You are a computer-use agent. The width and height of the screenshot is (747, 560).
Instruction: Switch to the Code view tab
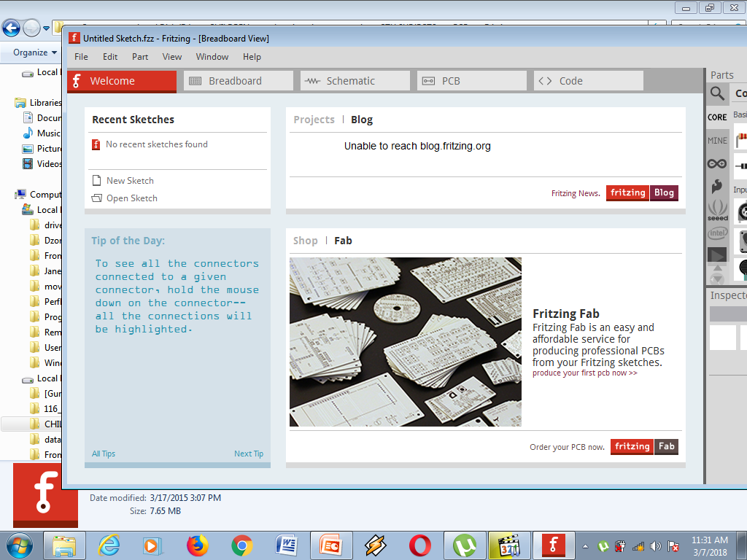click(x=589, y=81)
